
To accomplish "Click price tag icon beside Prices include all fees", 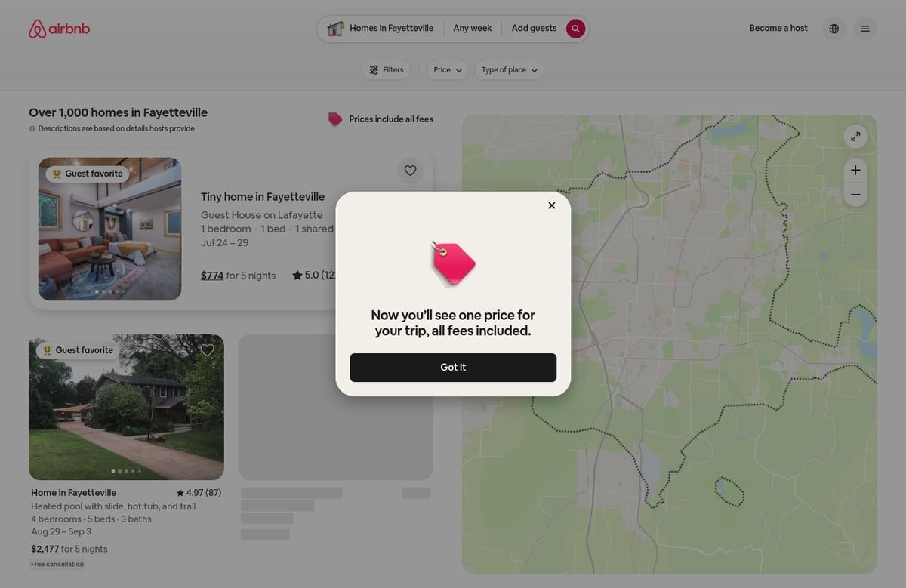I will [334, 119].
